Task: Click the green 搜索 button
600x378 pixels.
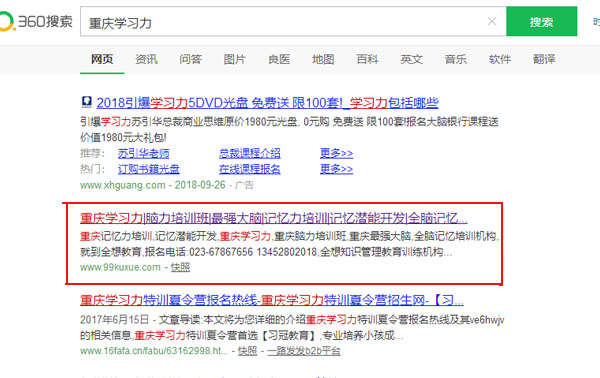Action: click(541, 21)
